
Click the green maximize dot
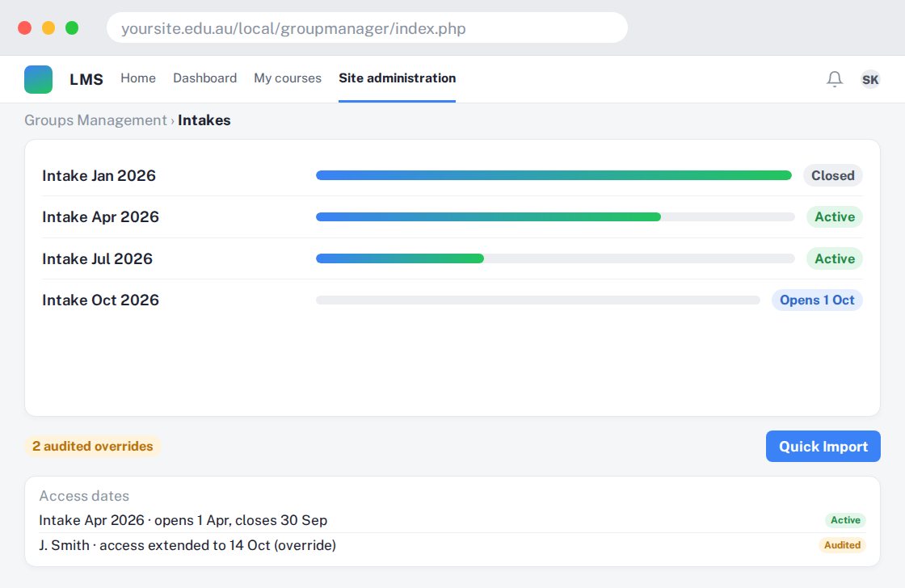pyautogui.click(x=72, y=27)
